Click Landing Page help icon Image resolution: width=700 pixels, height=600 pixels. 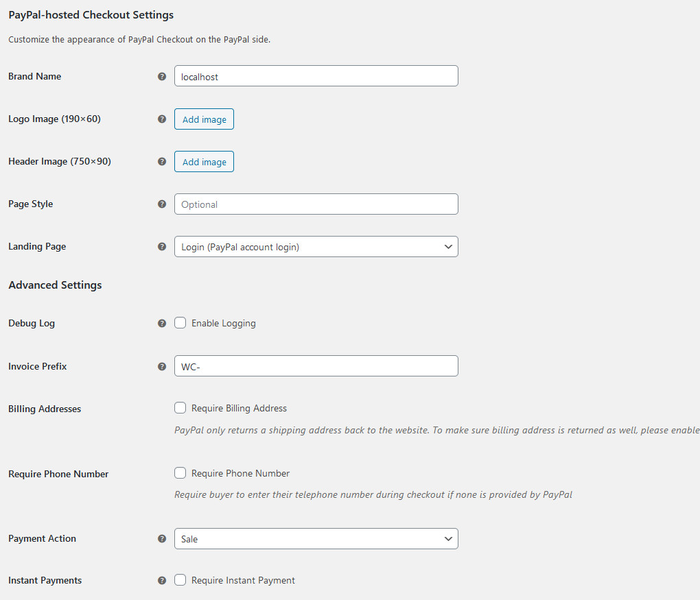[162, 247]
